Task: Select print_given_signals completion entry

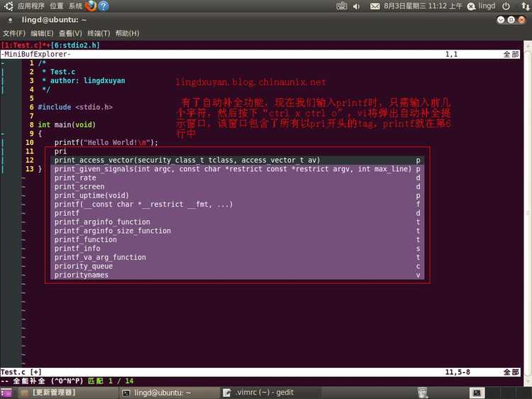Action: (x=237, y=169)
